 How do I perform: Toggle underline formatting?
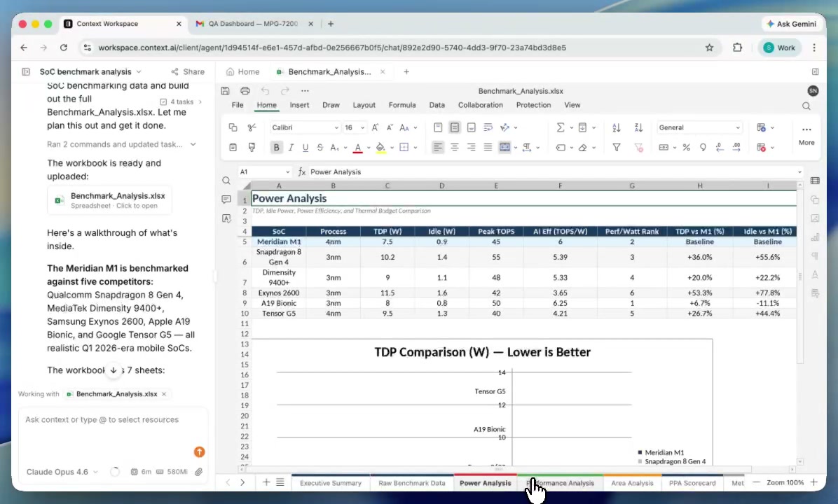305,148
